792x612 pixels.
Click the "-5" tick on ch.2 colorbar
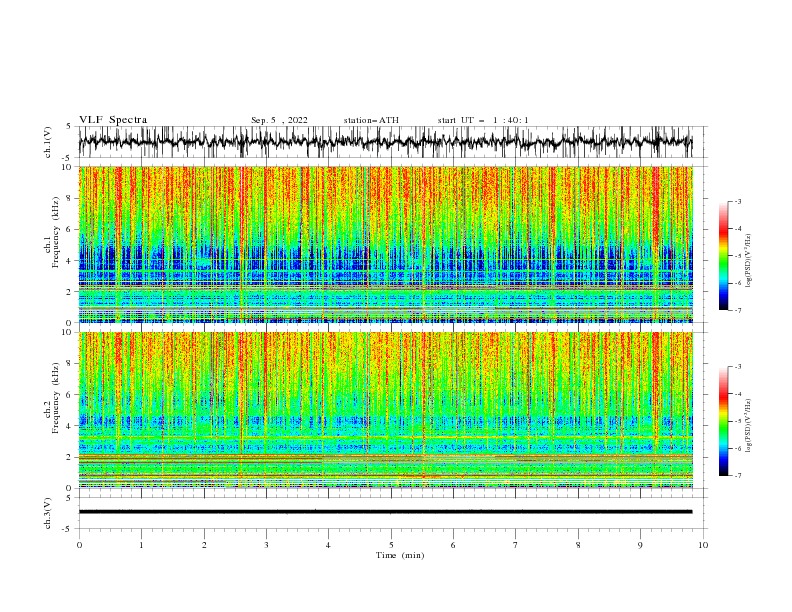click(738, 421)
